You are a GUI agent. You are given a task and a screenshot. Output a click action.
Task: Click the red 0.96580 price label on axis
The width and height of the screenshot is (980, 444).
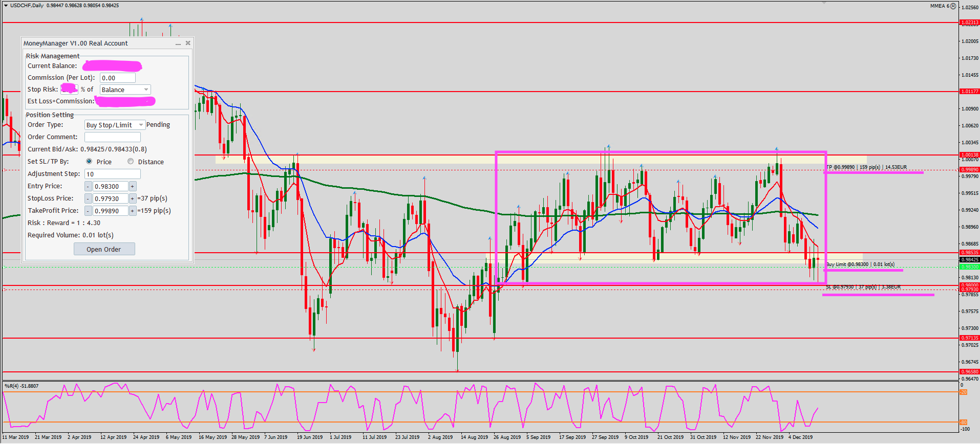(x=969, y=372)
